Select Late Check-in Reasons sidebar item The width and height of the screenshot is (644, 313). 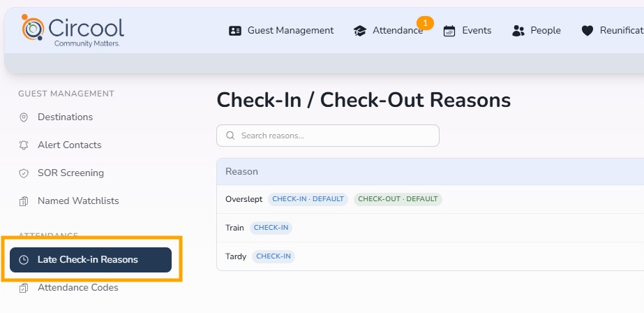coord(91,260)
